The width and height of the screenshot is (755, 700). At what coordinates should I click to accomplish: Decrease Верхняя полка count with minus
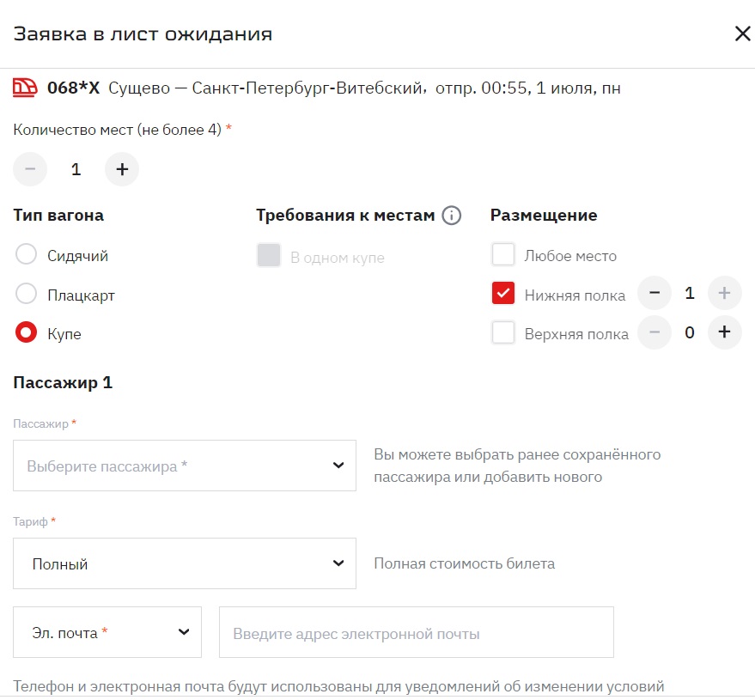click(x=655, y=332)
